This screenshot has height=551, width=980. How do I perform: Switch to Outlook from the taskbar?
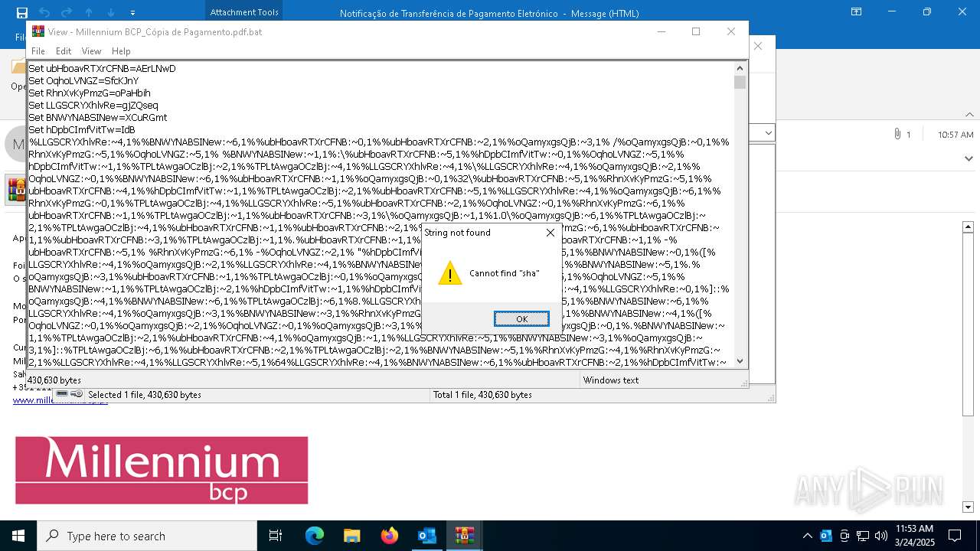(x=426, y=536)
